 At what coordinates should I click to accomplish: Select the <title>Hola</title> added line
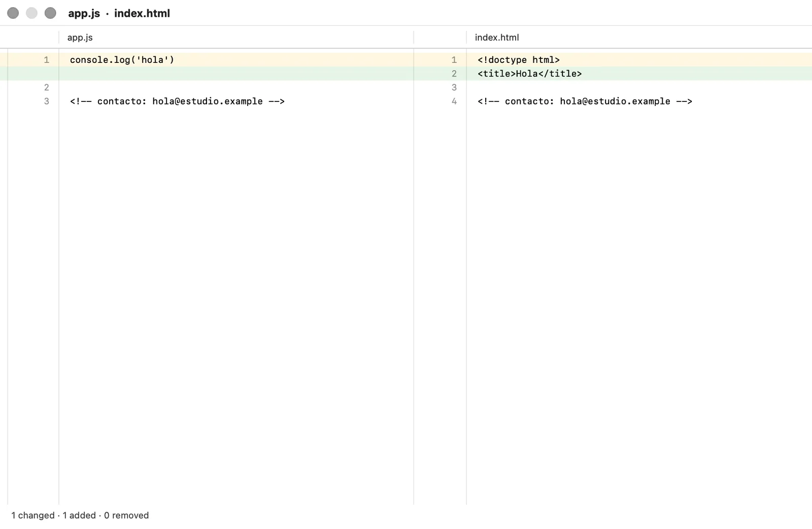coord(529,74)
